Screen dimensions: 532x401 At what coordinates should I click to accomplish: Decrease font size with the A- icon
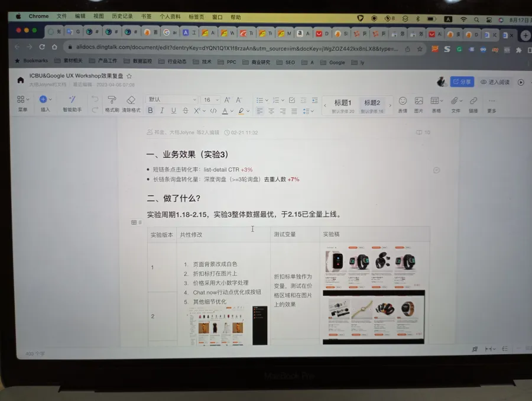click(x=239, y=100)
